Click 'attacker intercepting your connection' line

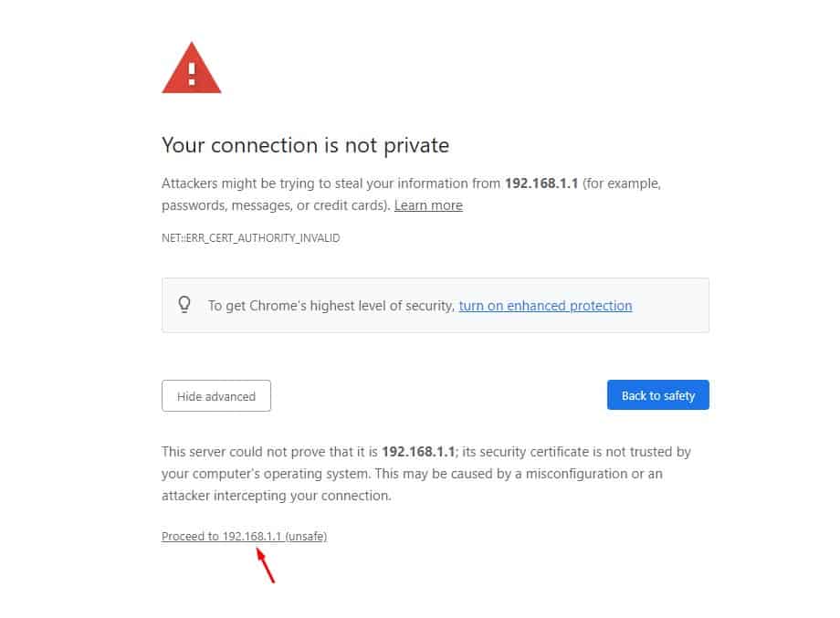click(276, 496)
